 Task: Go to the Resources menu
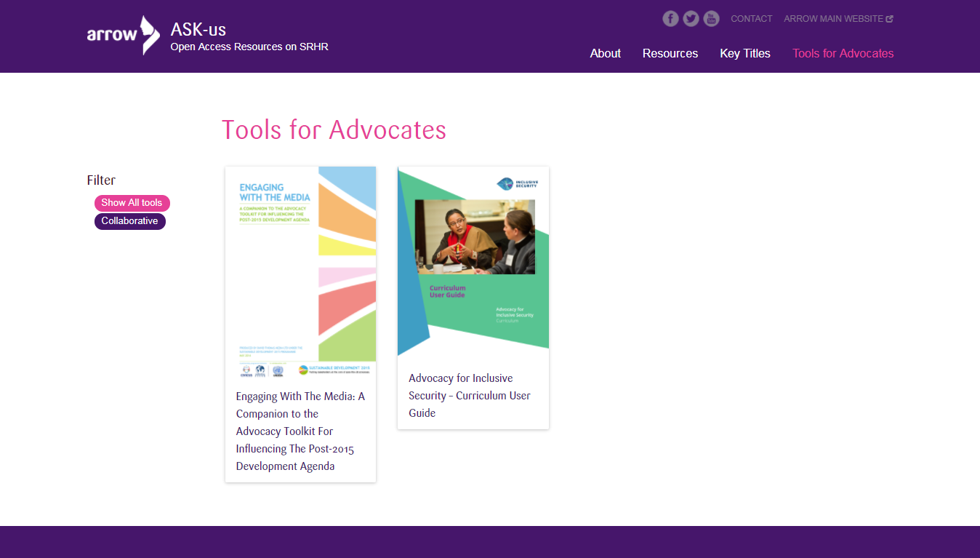point(670,53)
